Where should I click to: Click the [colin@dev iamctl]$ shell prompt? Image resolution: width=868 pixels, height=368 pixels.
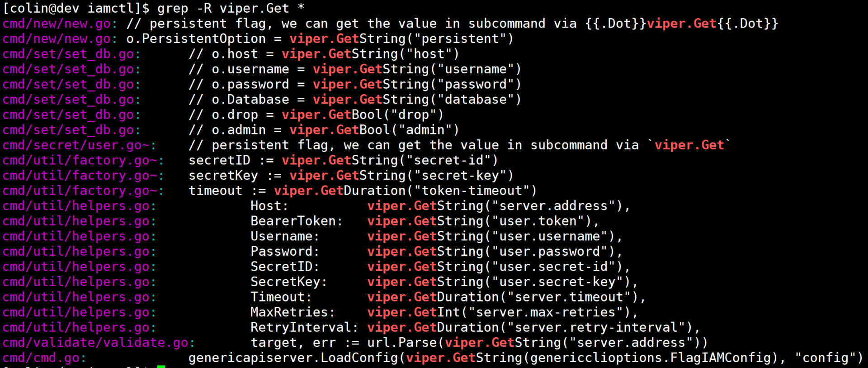76,8
